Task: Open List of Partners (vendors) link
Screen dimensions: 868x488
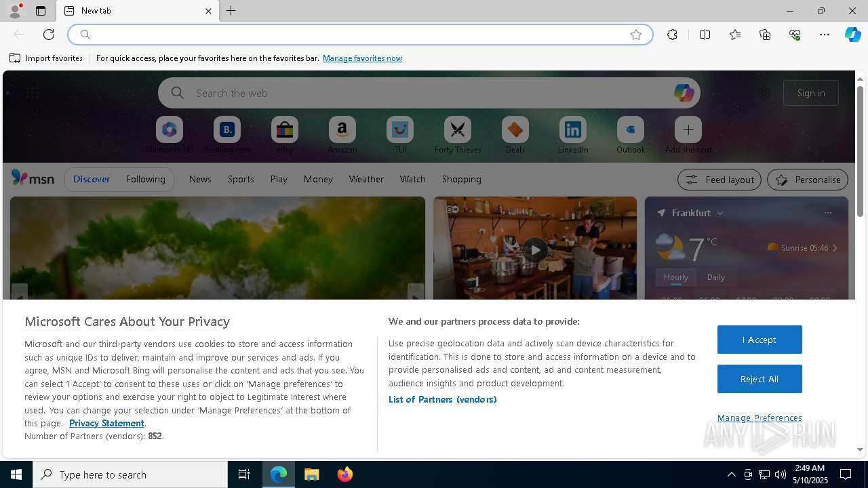Action: (443, 399)
